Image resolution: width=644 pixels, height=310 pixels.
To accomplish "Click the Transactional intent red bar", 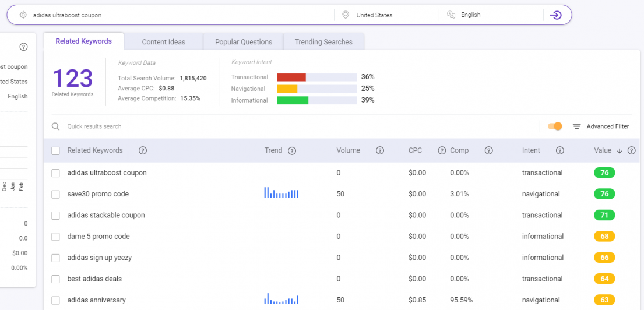I will (x=291, y=77).
